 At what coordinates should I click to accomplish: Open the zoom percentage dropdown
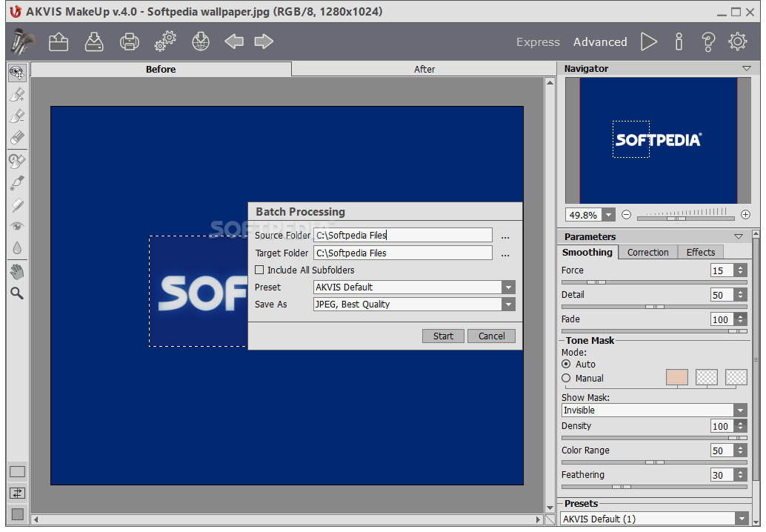pyautogui.click(x=609, y=215)
